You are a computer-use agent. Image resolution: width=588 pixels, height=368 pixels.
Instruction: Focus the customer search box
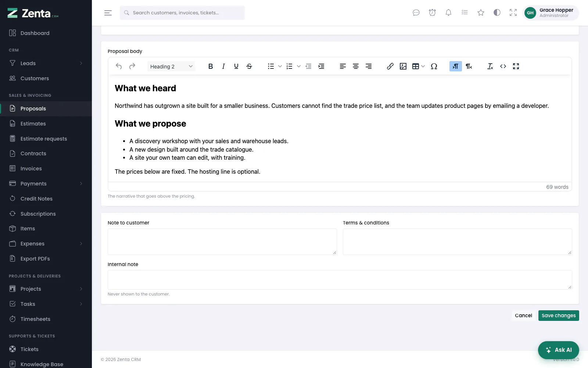pos(182,13)
